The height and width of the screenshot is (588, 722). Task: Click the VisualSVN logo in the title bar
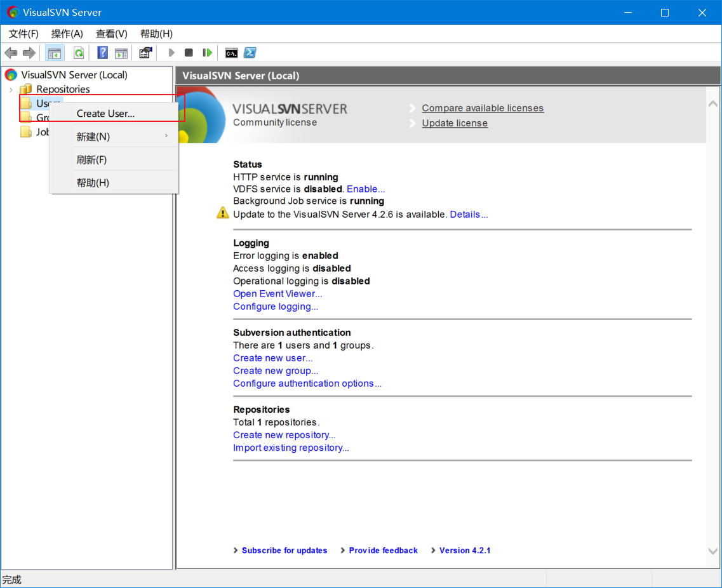[13, 13]
